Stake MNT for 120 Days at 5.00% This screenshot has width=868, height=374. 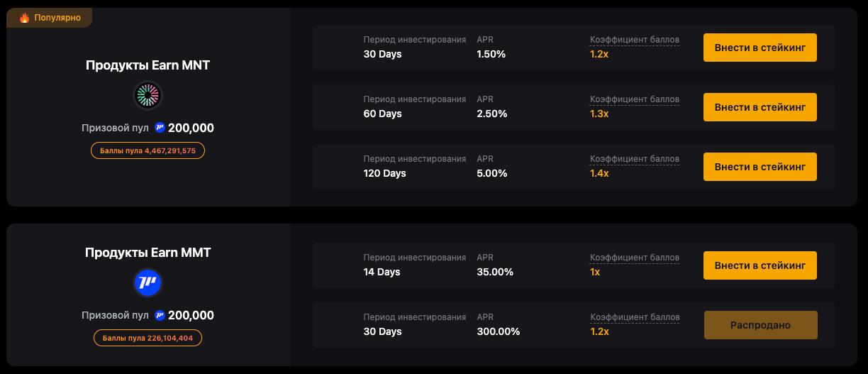759,167
